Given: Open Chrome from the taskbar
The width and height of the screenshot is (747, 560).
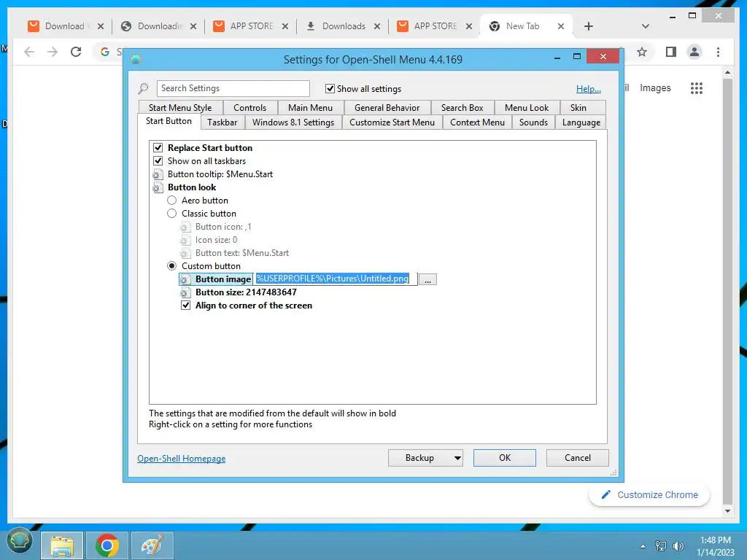Looking at the screenshot, I should pos(107,545).
